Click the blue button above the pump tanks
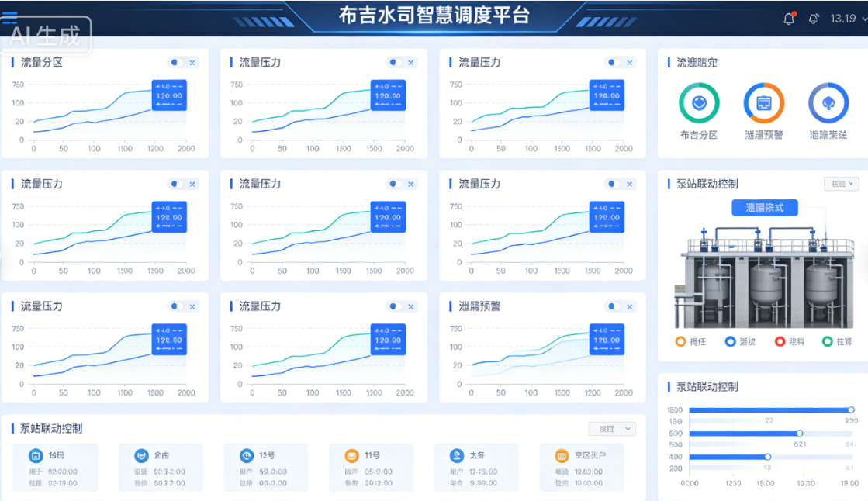868x501 pixels. click(x=764, y=208)
